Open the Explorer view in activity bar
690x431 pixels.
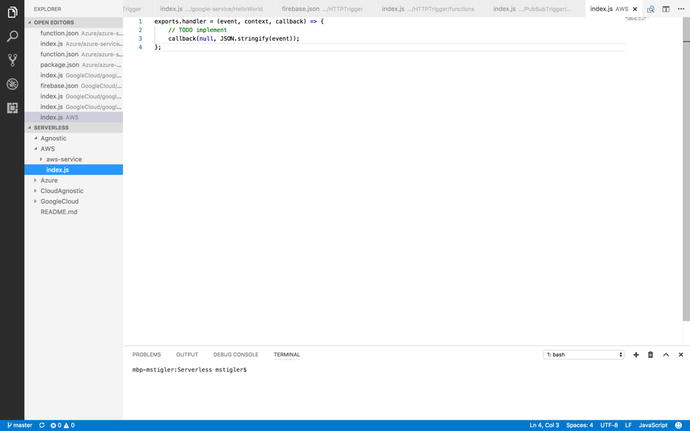12,12
